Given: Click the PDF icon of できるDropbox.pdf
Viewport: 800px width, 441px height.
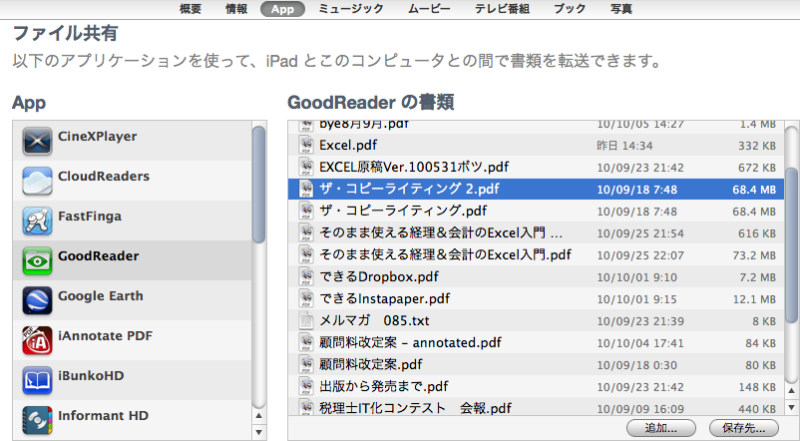Looking at the screenshot, I should [306, 277].
